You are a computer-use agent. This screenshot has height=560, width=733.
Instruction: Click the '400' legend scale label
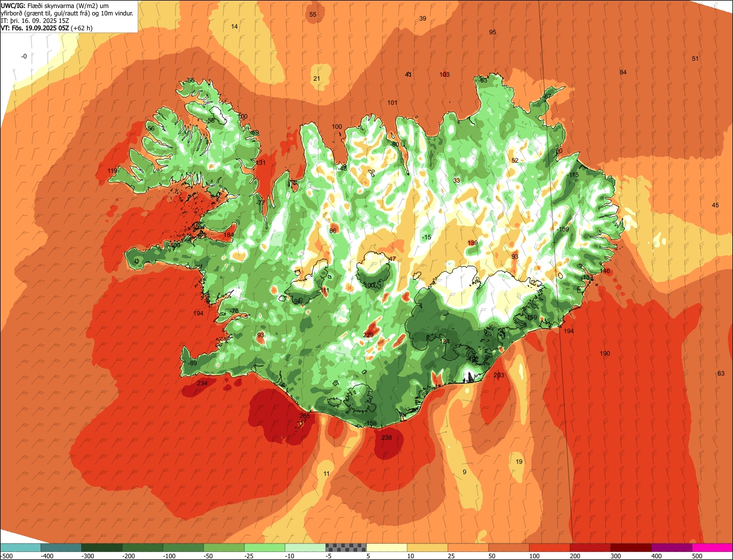tap(656, 556)
